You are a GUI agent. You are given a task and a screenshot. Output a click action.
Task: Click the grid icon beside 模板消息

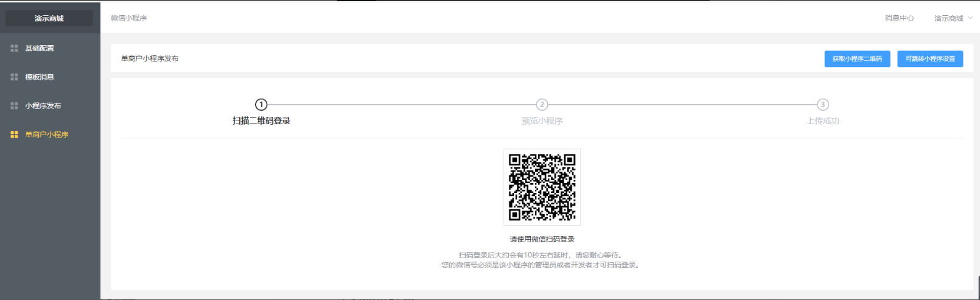[14, 77]
